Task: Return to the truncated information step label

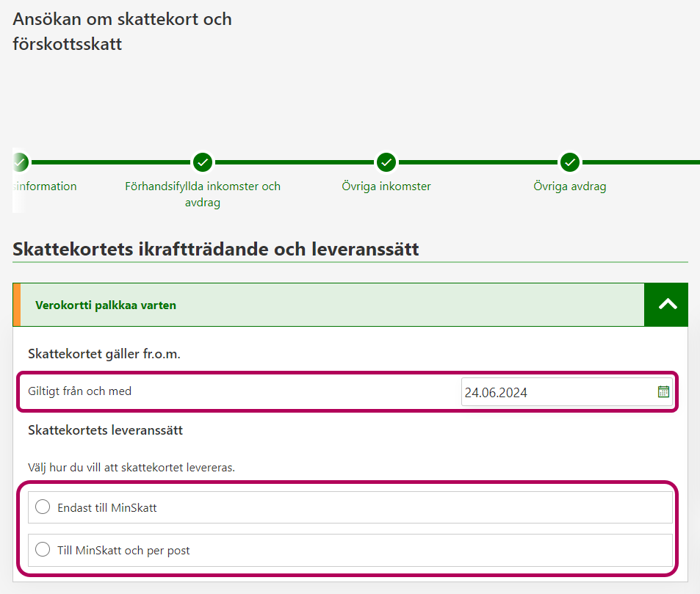Action: tap(46, 186)
